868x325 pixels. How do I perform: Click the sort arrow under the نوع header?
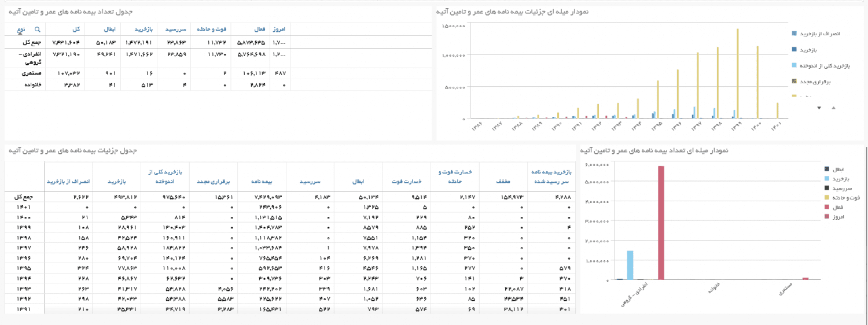[21, 34]
